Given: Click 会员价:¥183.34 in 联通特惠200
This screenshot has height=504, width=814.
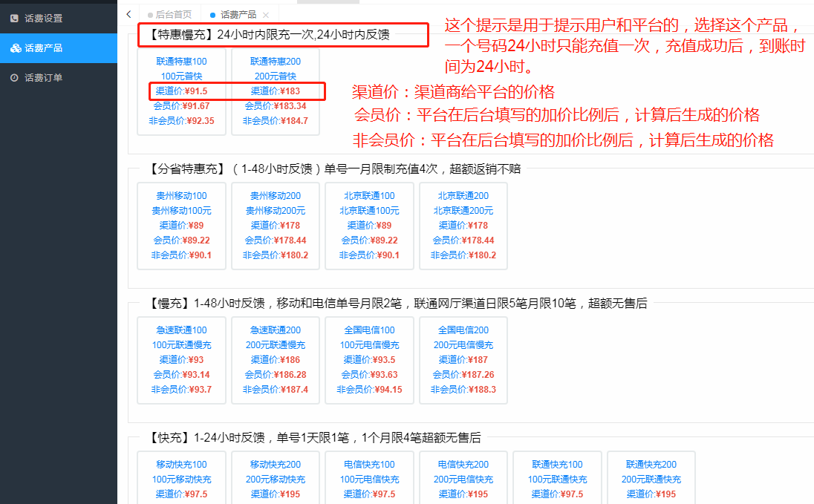Looking at the screenshot, I should 275,106.
